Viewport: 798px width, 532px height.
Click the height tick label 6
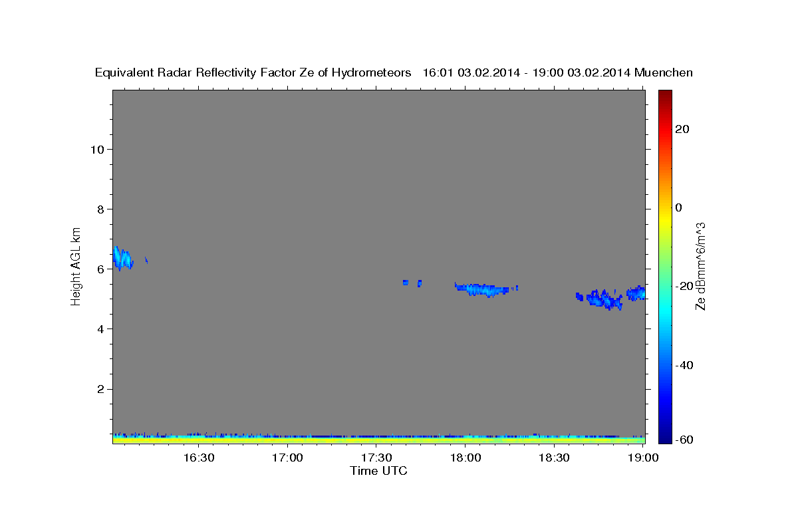[100, 269]
